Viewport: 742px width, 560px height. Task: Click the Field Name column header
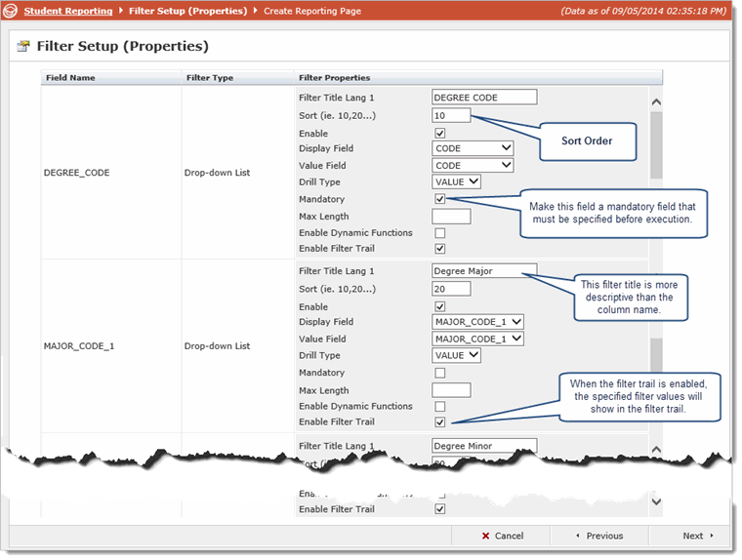point(111,78)
